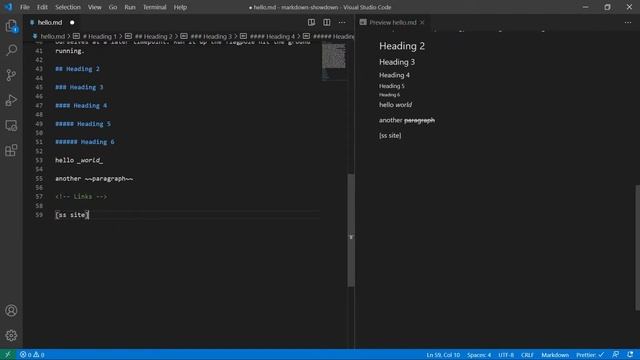This screenshot has height=360, width=640.
Task: Open the Remote Explorer view
Action: pos(11,125)
